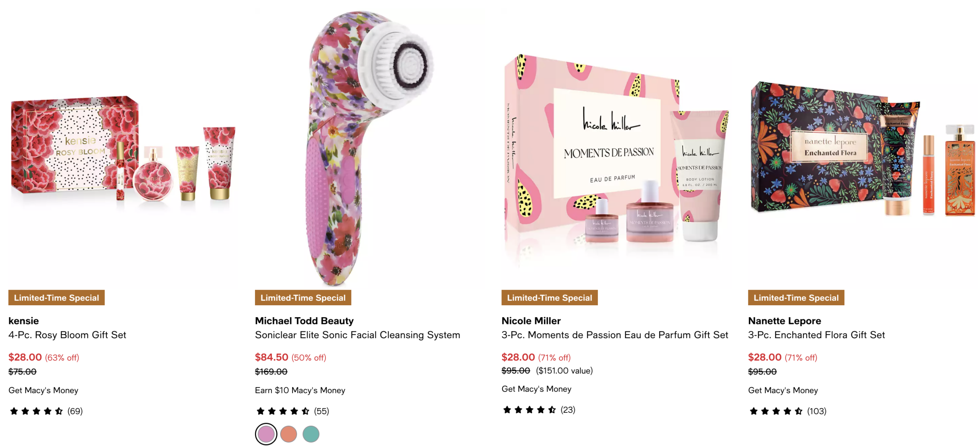Click the Nicole Miller brand name
The height and width of the screenshot is (446, 980).
[x=531, y=321]
